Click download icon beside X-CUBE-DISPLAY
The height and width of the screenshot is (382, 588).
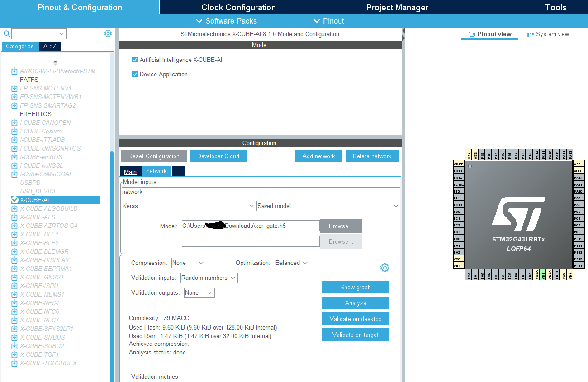(14, 260)
